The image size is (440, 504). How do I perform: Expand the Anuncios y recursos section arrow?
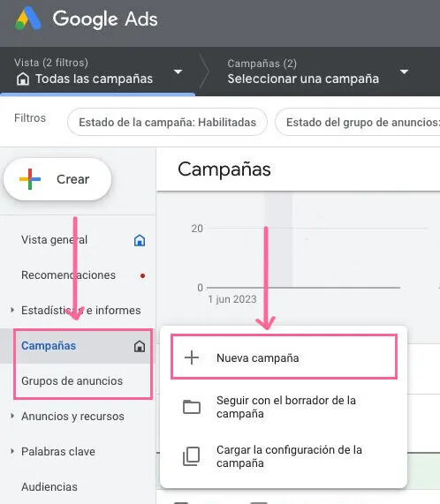(12, 416)
